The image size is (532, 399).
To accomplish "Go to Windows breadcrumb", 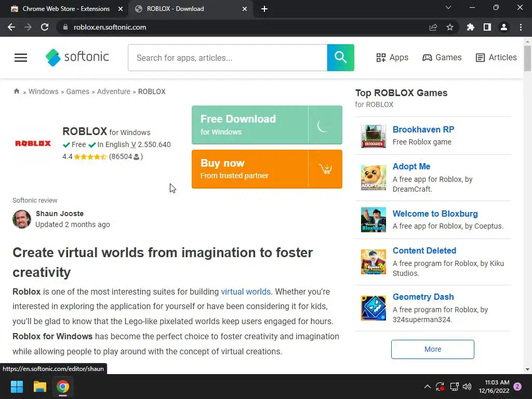I will 44,91.
